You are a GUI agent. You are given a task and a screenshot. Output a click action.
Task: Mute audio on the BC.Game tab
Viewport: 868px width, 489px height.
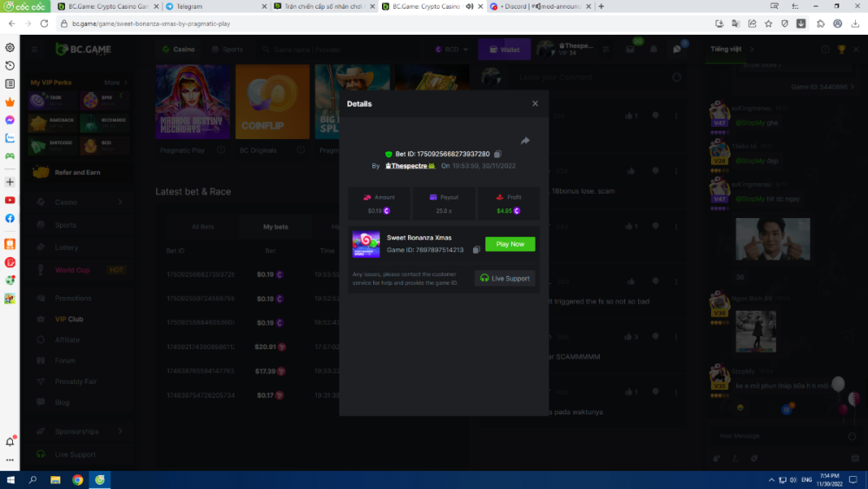[470, 6]
